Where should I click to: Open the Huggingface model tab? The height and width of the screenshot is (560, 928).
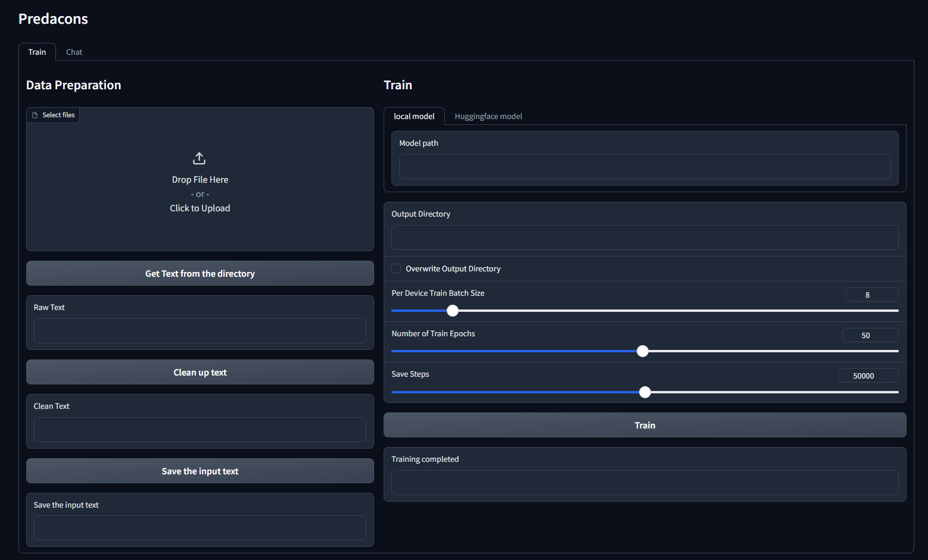coord(488,116)
